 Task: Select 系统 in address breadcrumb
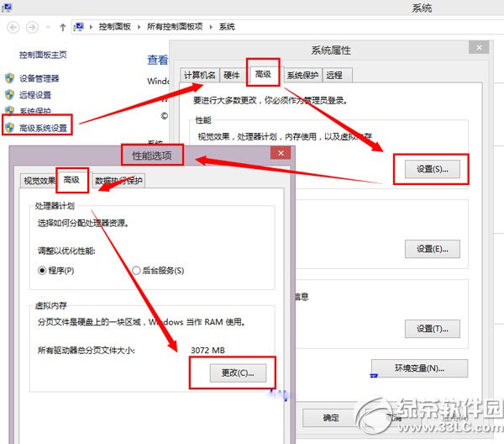(227, 27)
